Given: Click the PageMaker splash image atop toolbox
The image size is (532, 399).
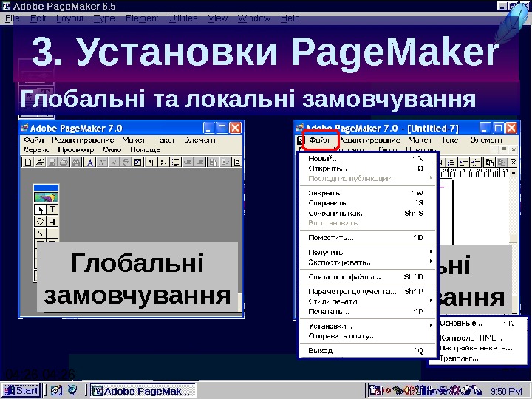Looking at the screenshot, I should pyautogui.click(x=46, y=197).
